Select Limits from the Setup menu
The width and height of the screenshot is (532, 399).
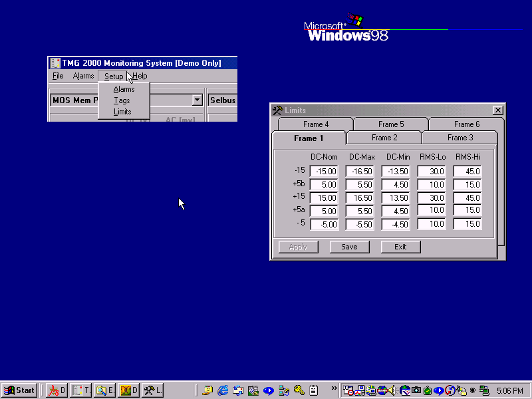pyautogui.click(x=122, y=112)
